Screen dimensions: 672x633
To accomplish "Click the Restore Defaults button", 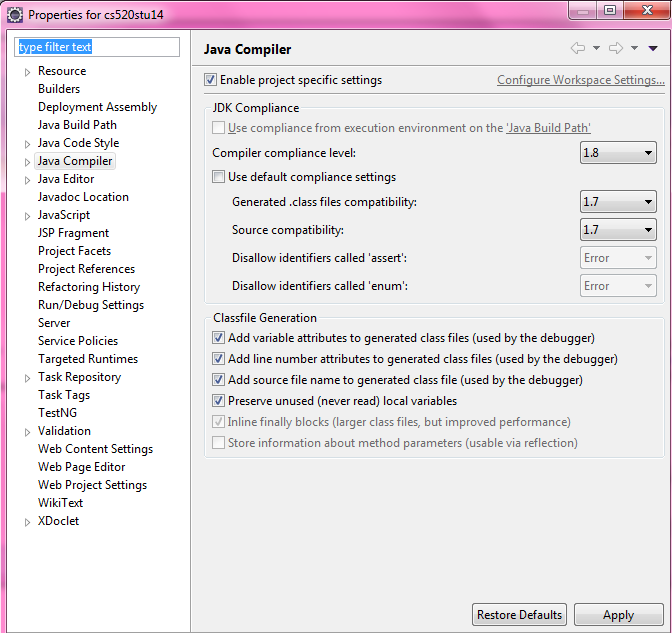I will click(x=519, y=615).
